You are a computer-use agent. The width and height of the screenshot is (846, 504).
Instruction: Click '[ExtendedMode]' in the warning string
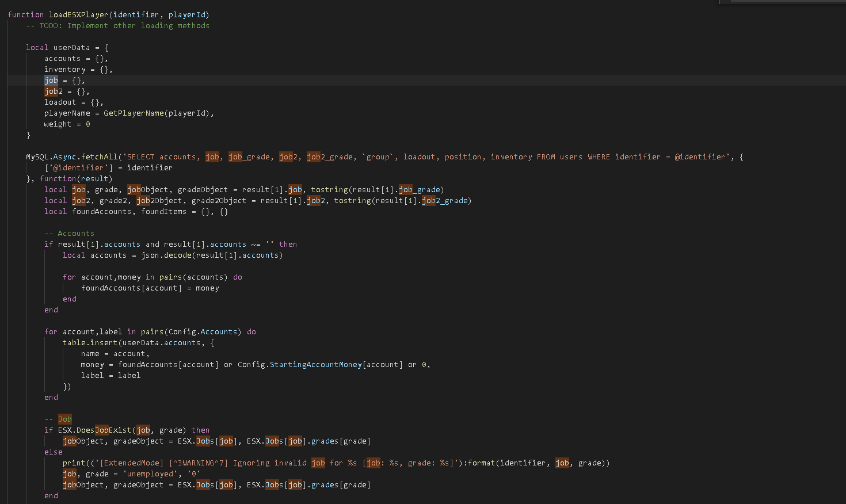coord(131,463)
